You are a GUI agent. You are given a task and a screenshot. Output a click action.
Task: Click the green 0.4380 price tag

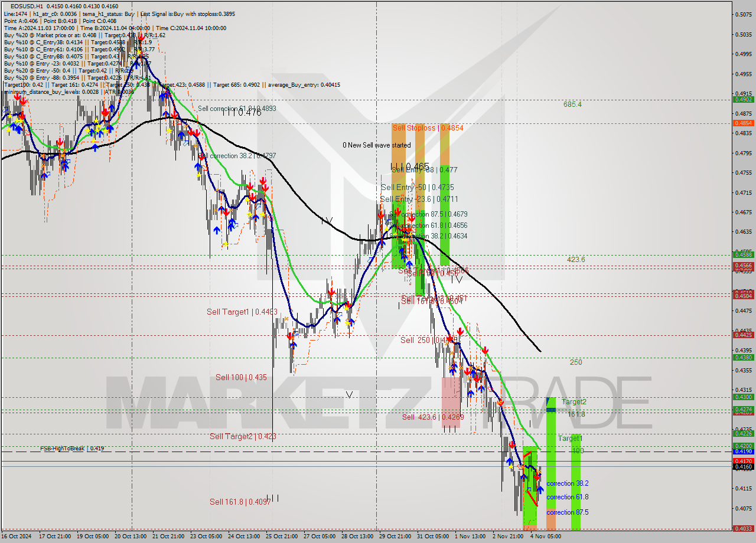click(742, 357)
